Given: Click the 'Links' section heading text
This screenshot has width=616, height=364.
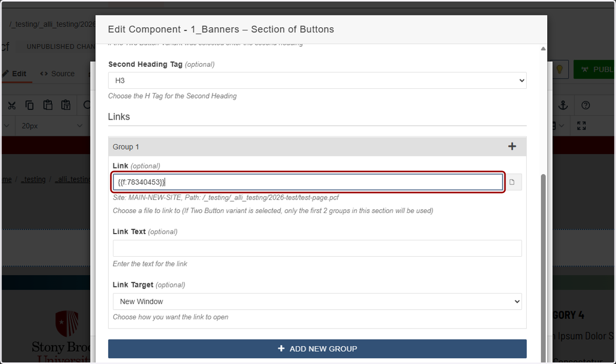Looking at the screenshot, I should (119, 117).
